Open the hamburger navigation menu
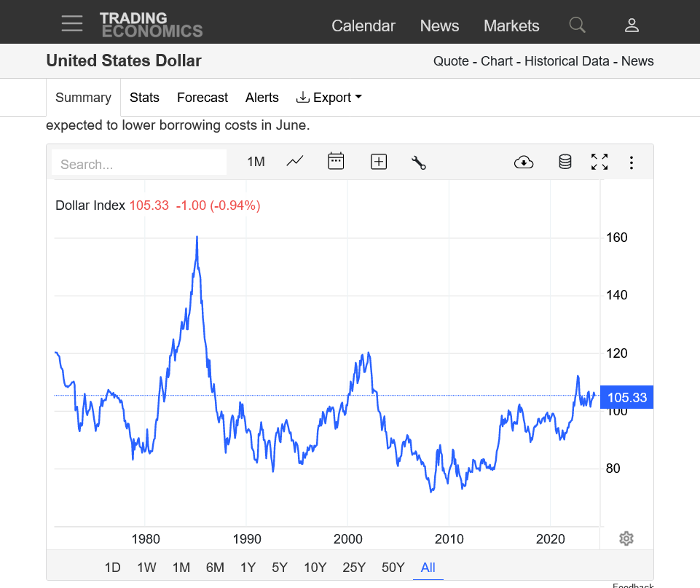 [72, 23]
